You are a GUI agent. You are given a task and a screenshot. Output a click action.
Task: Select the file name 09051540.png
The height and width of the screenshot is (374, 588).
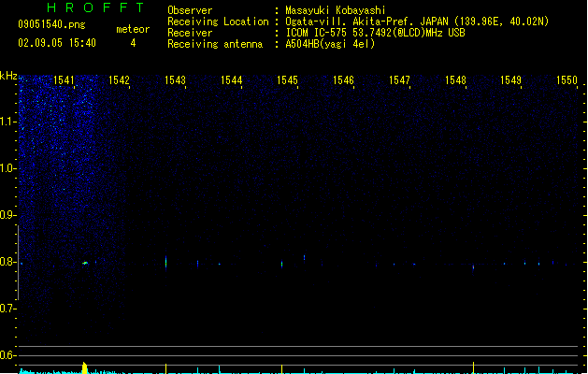51,24
